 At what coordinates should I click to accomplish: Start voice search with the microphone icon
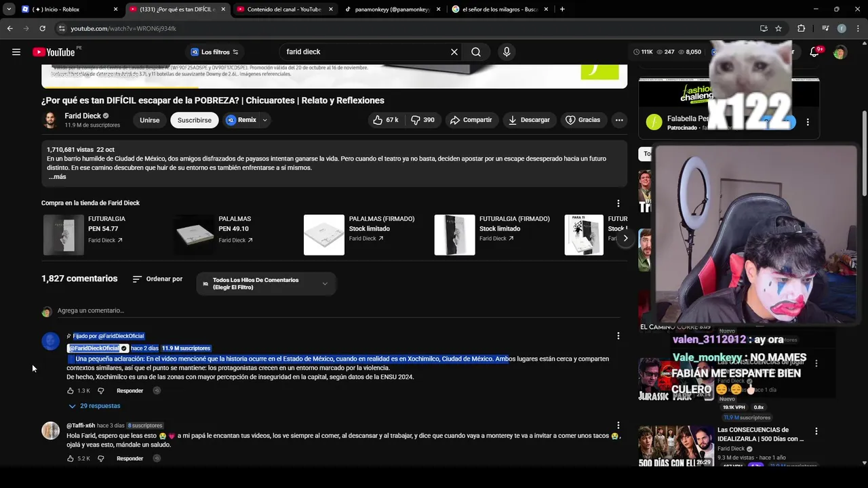(507, 52)
